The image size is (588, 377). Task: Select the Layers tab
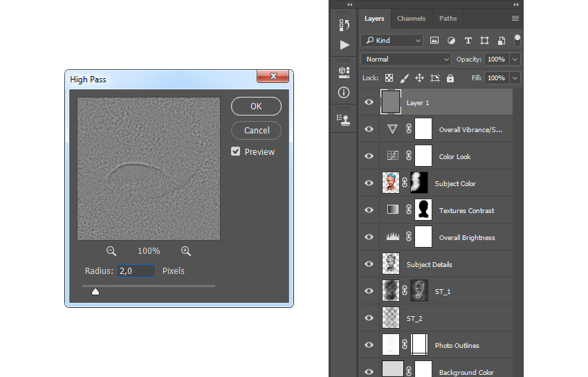tap(374, 19)
